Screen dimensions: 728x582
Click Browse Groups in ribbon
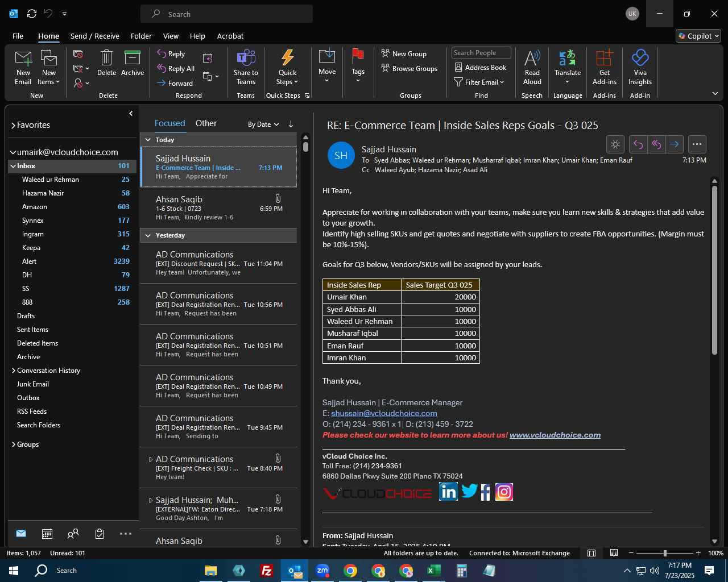(x=409, y=69)
